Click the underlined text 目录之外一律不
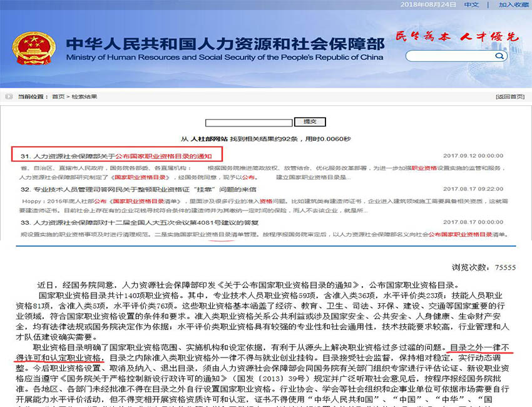The width and height of the screenshot is (532, 407). click(480, 348)
